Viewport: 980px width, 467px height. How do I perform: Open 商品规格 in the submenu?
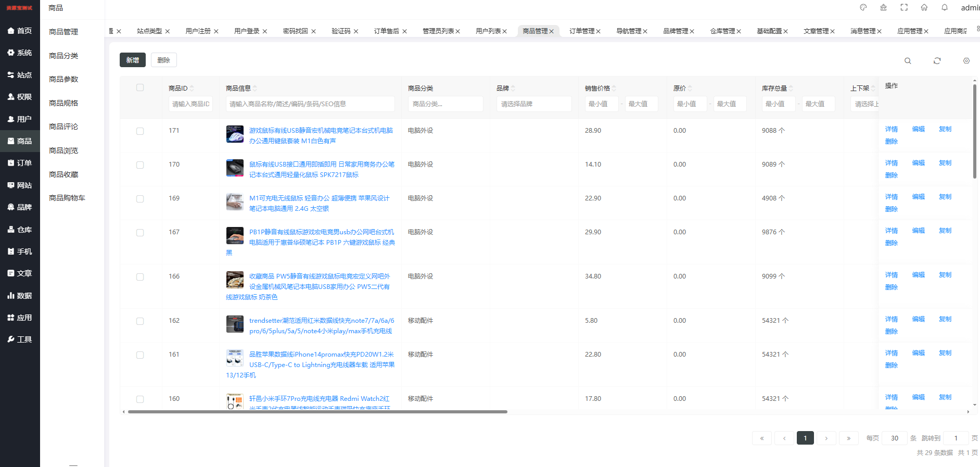(63, 103)
